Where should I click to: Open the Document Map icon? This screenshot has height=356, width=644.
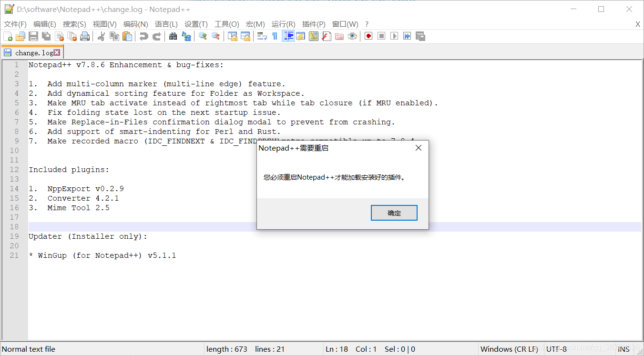tap(313, 36)
